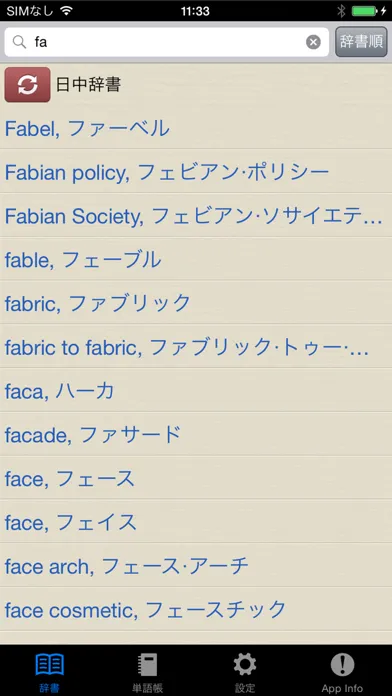Open the 辞書 book icon tab

pos(49,672)
